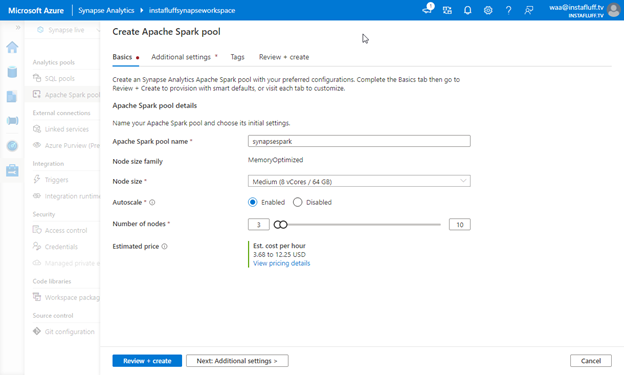Open the Manage hub toolbox icon
The height and width of the screenshot is (375, 624).
point(12,170)
